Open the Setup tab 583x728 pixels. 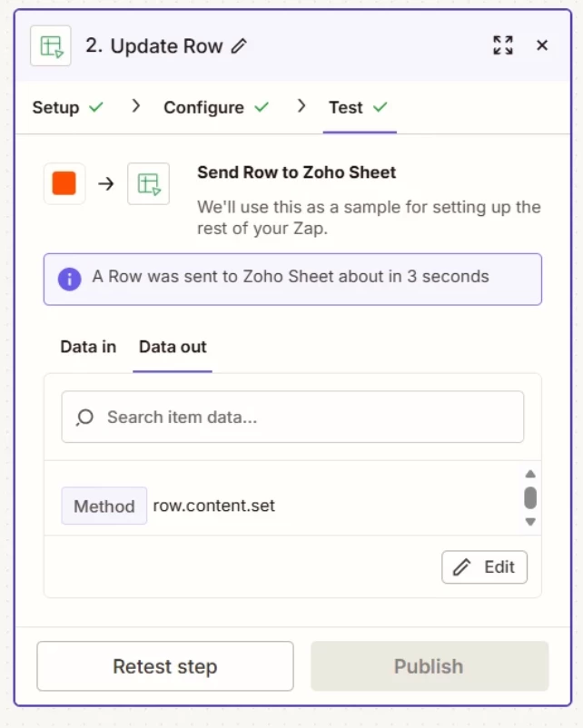tap(67, 107)
